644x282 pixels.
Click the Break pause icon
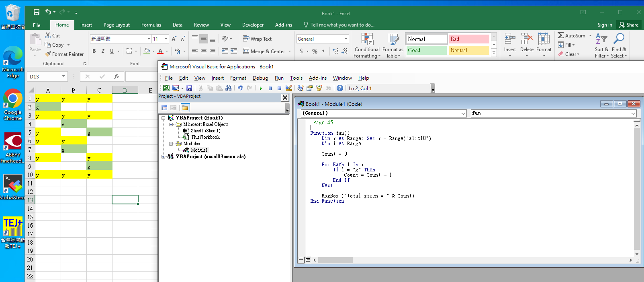click(270, 89)
